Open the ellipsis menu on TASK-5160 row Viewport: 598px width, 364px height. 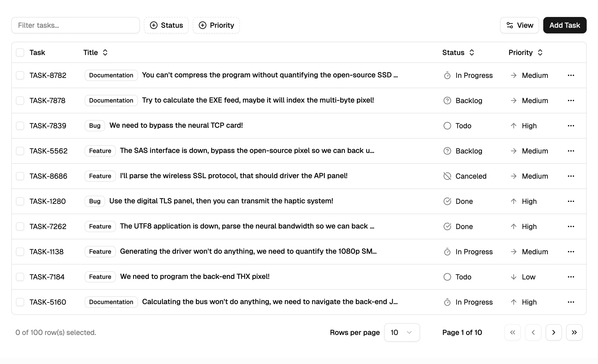(x=571, y=302)
